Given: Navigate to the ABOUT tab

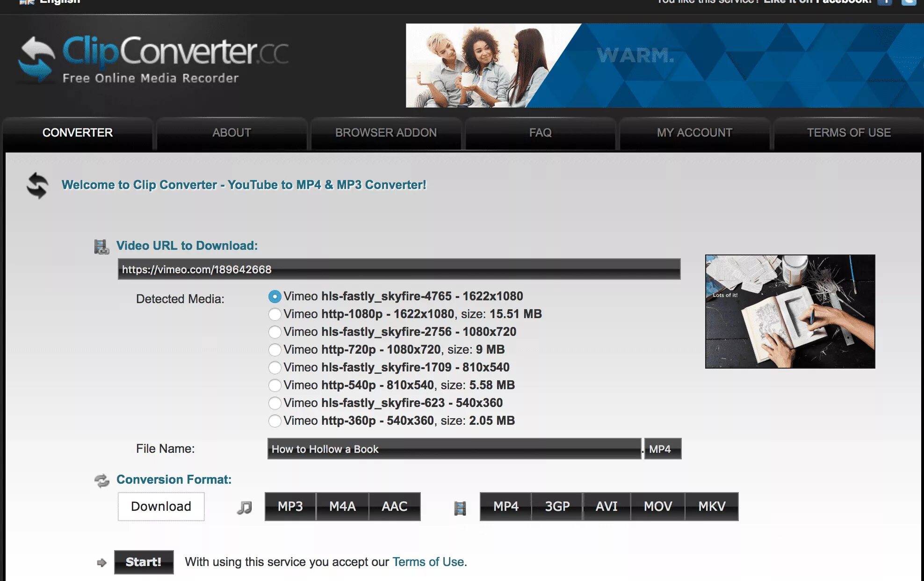Looking at the screenshot, I should 231,132.
